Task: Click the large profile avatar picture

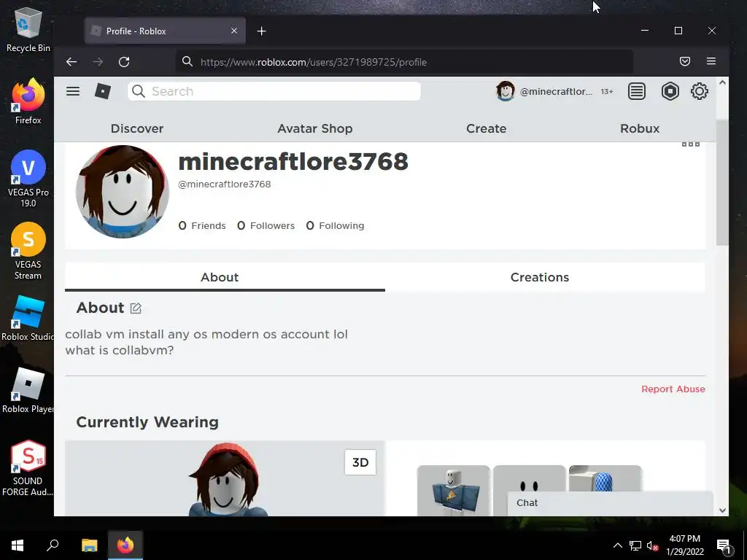Action: coord(123,192)
